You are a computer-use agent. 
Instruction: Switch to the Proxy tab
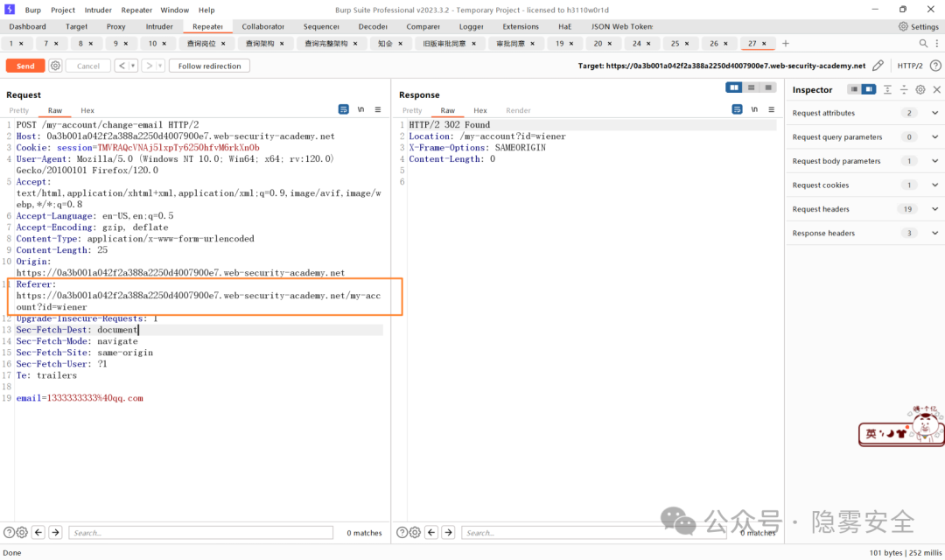click(115, 26)
